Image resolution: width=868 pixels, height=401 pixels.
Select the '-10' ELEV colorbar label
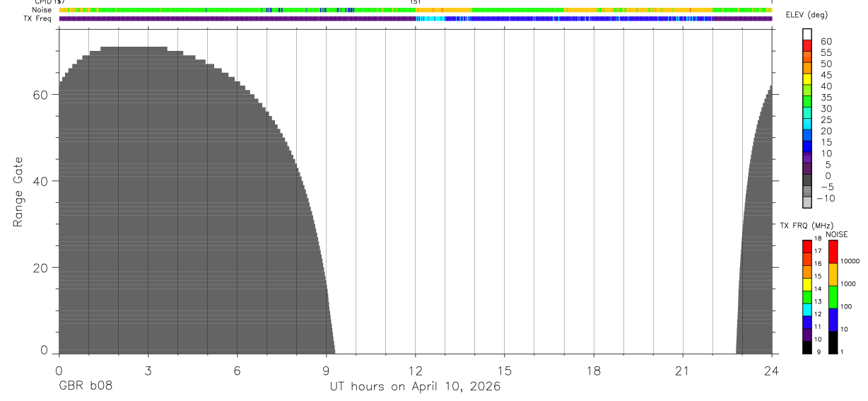[826, 198]
